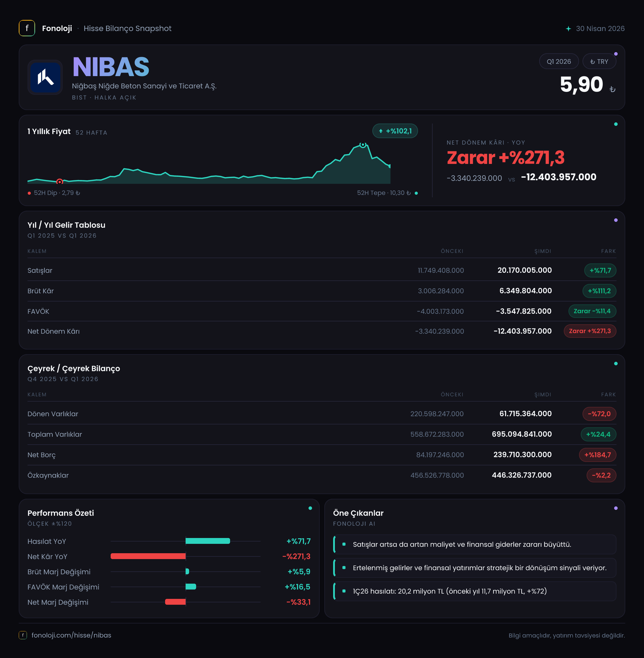Click the -%2,2 badge for Özkaynaklar
This screenshot has height=658, width=644.
click(601, 475)
